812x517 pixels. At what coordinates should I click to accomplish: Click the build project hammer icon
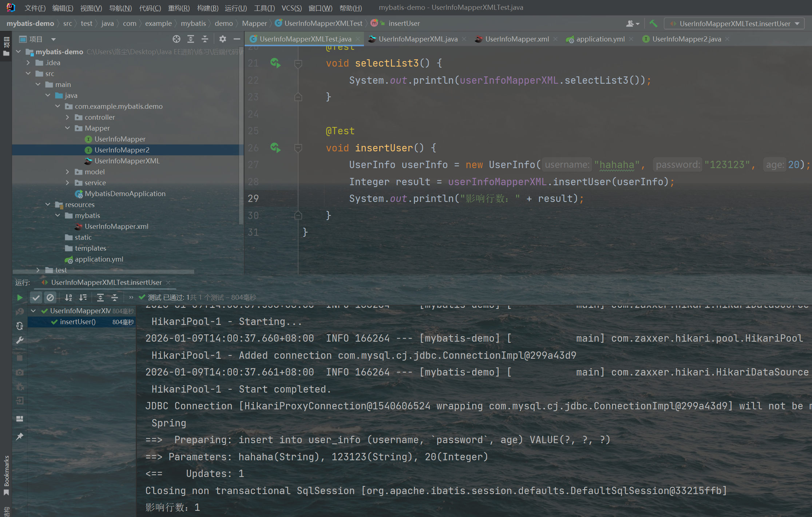point(653,24)
